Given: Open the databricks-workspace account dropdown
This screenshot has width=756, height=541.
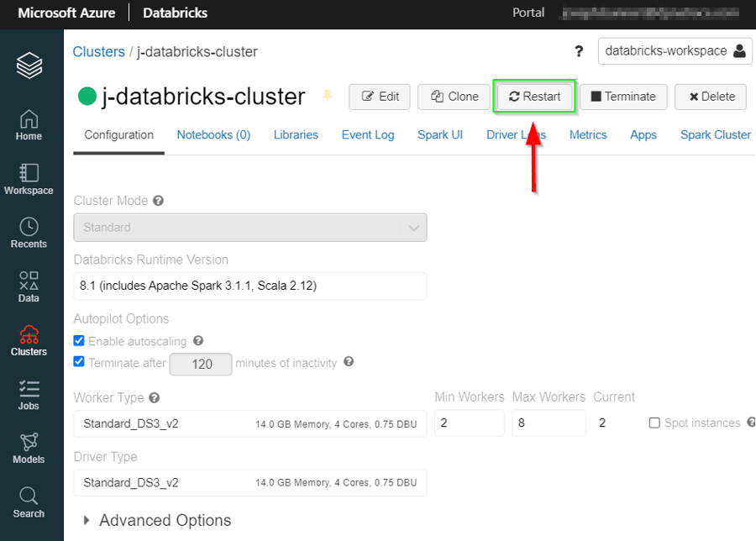Looking at the screenshot, I should (675, 51).
